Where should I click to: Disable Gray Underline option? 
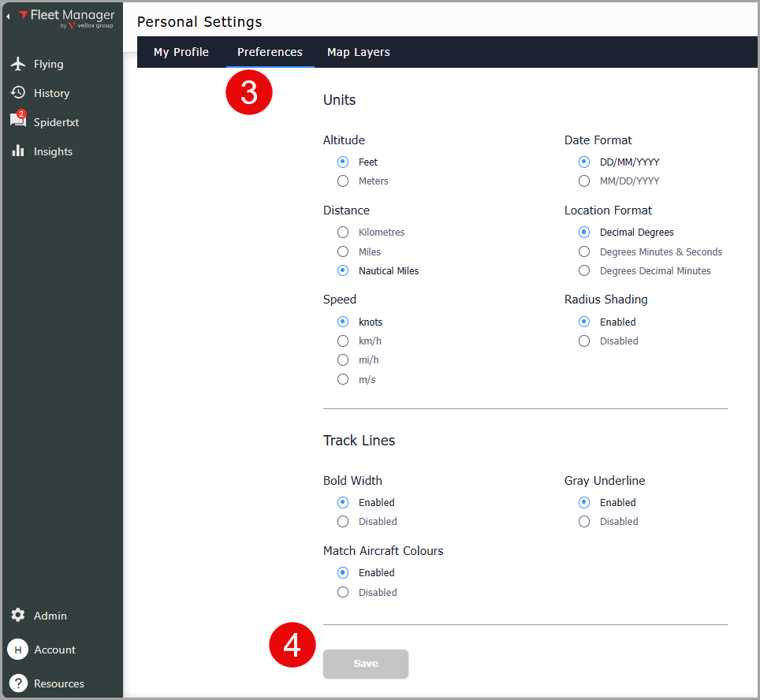[584, 522]
